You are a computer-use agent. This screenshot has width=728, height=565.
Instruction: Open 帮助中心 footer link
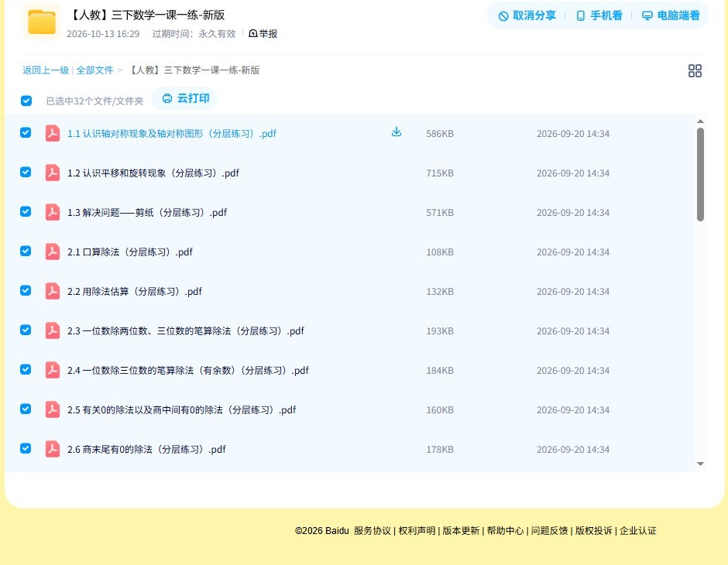[x=505, y=531]
